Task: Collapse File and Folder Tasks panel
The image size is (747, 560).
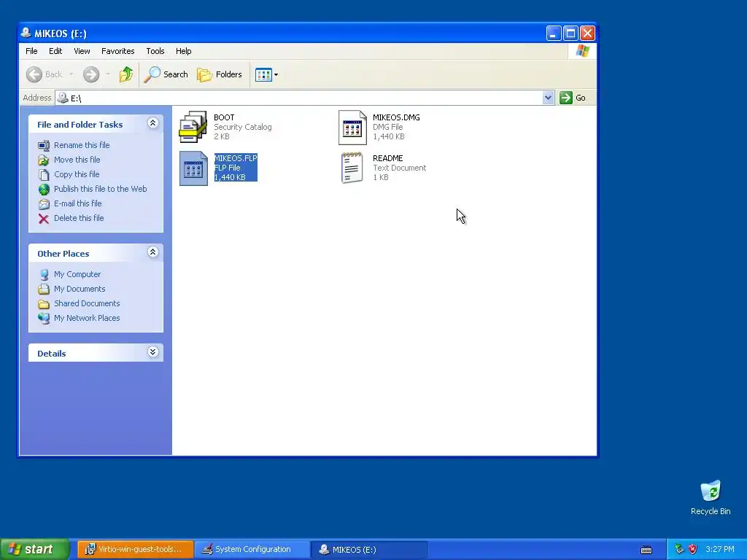Action: pyautogui.click(x=152, y=123)
